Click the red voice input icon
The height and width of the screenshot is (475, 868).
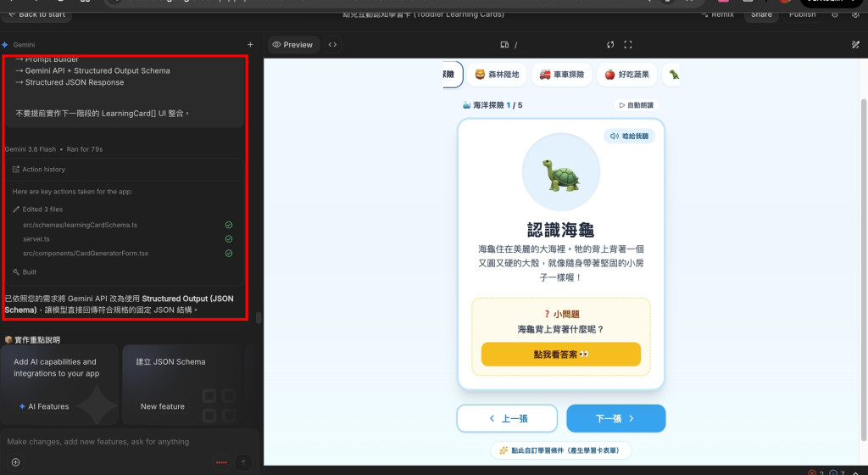221,462
